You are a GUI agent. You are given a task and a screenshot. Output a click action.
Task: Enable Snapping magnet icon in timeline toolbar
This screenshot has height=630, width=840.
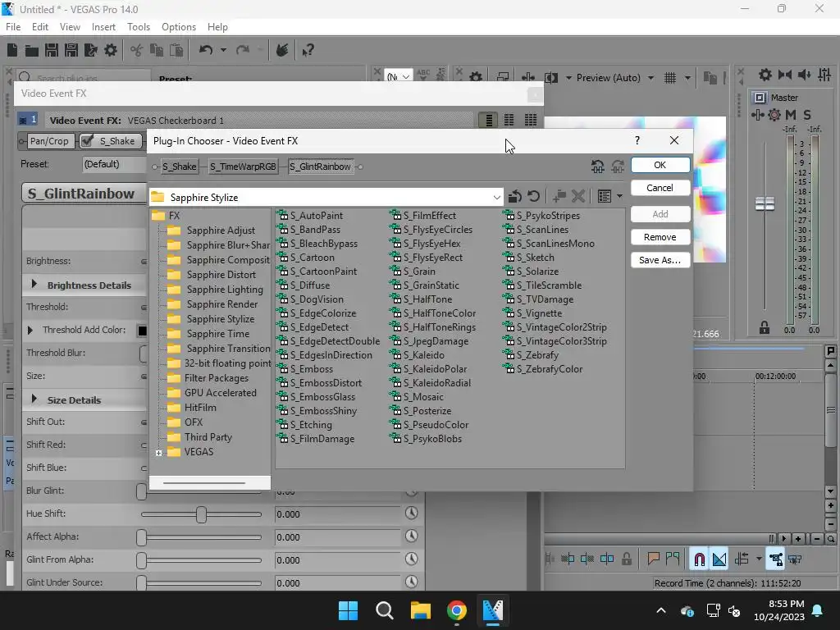pos(699,559)
